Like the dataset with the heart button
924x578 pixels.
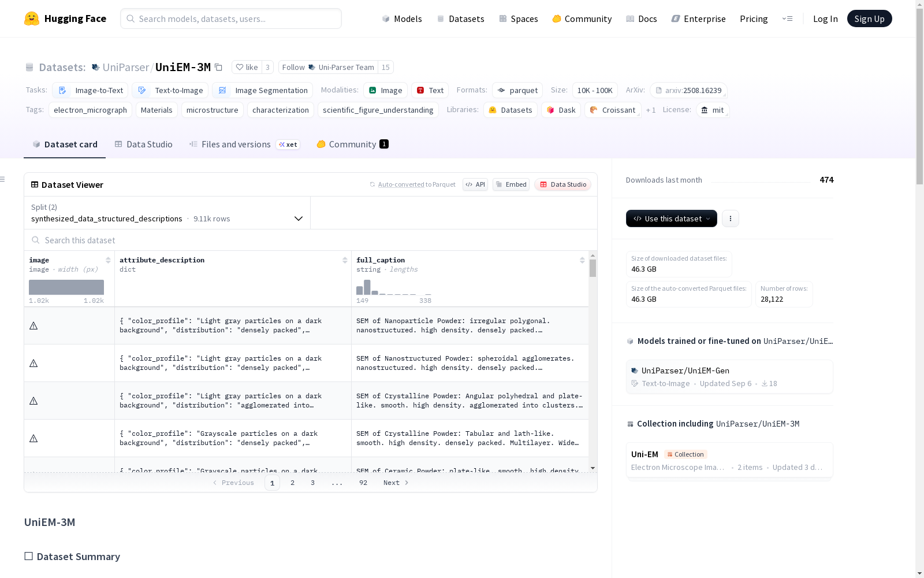(x=247, y=67)
